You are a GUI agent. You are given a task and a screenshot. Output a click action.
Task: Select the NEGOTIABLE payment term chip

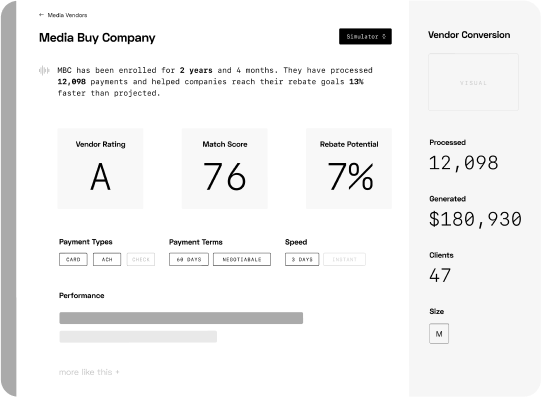pyautogui.click(x=242, y=259)
